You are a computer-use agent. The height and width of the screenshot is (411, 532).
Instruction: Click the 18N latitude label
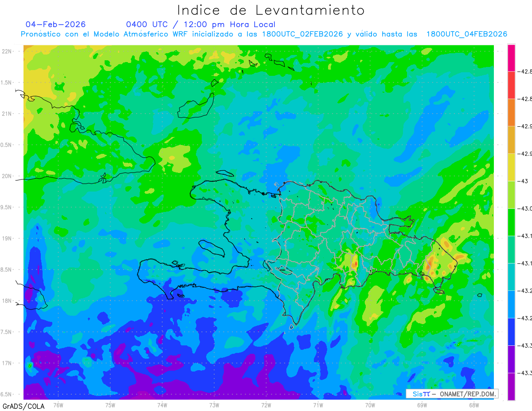click(x=7, y=301)
